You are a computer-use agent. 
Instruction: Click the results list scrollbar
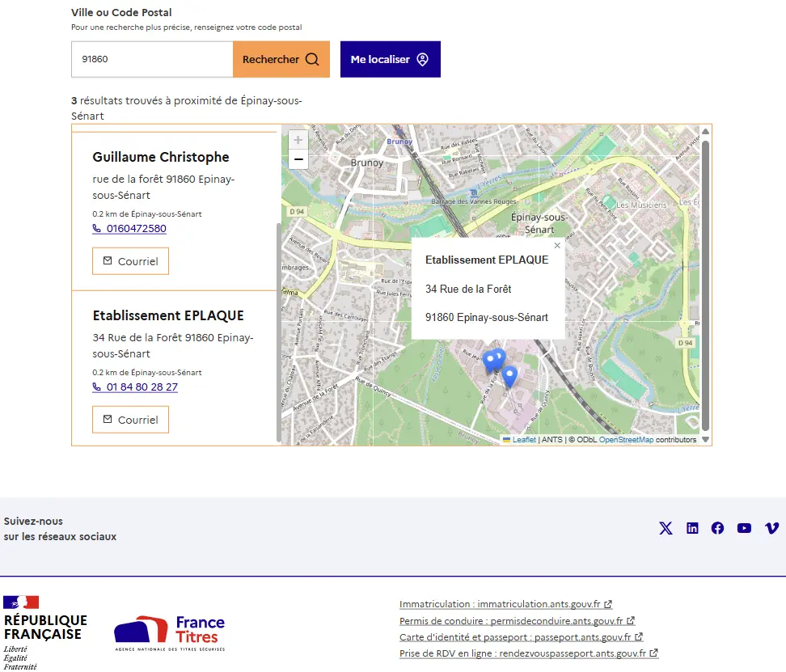279,332
